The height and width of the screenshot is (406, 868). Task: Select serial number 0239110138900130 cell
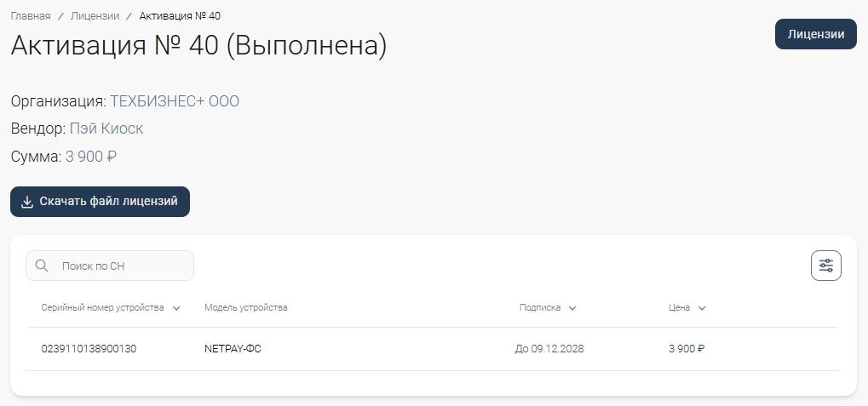[x=89, y=349]
